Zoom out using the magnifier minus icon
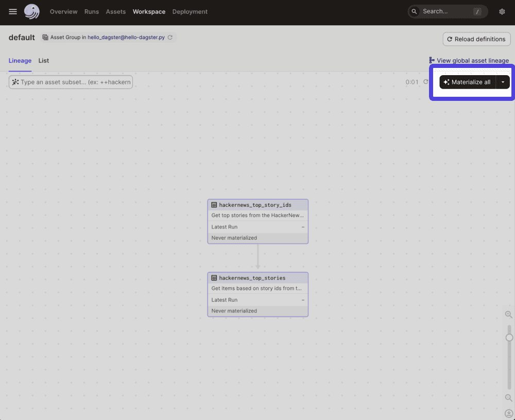The width and height of the screenshot is (515, 420). pyautogui.click(x=508, y=397)
